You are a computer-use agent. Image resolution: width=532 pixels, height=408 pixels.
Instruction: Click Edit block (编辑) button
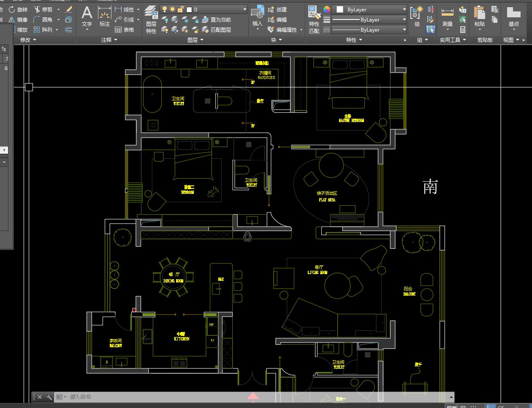277,19
